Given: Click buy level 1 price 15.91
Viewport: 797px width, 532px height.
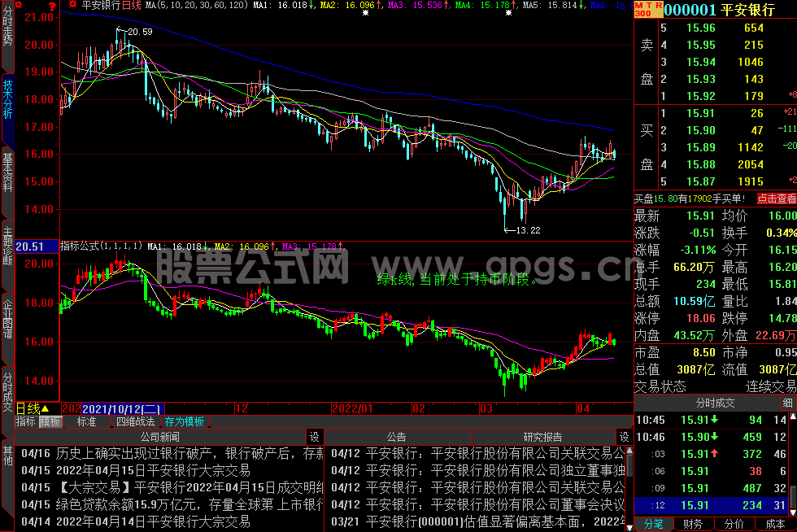Looking at the screenshot, I should (x=700, y=113).
